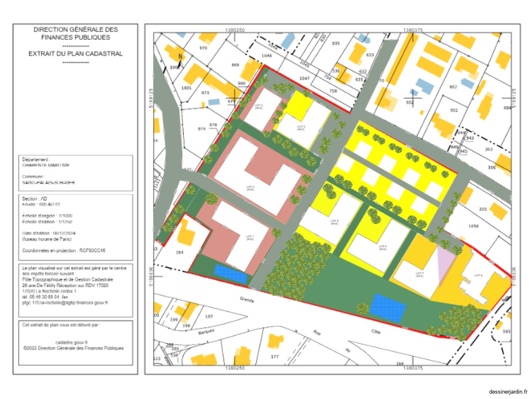Click "(fuseau horaire de Paris)" note
The height and width of the screenshot is (399, 532).
pyautogui.click(x=47, y=239)
